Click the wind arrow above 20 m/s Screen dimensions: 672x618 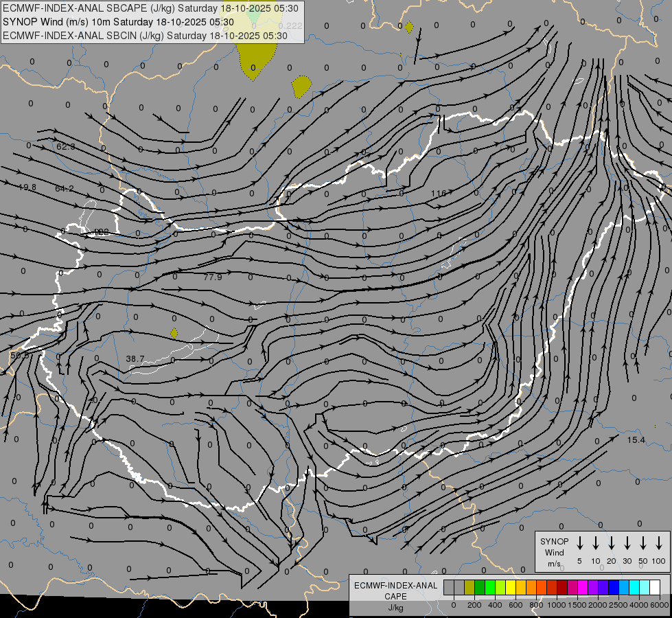(612, 543)
